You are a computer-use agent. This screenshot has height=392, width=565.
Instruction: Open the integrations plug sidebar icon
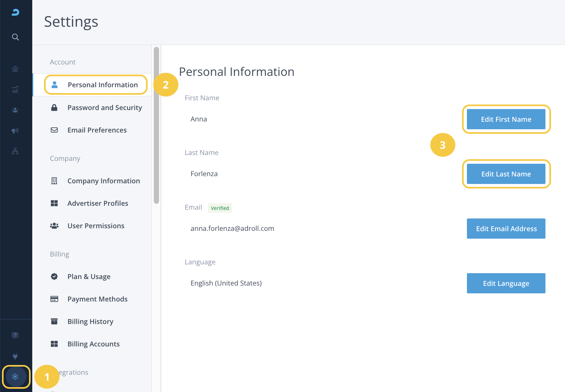[x=15, y=356]
